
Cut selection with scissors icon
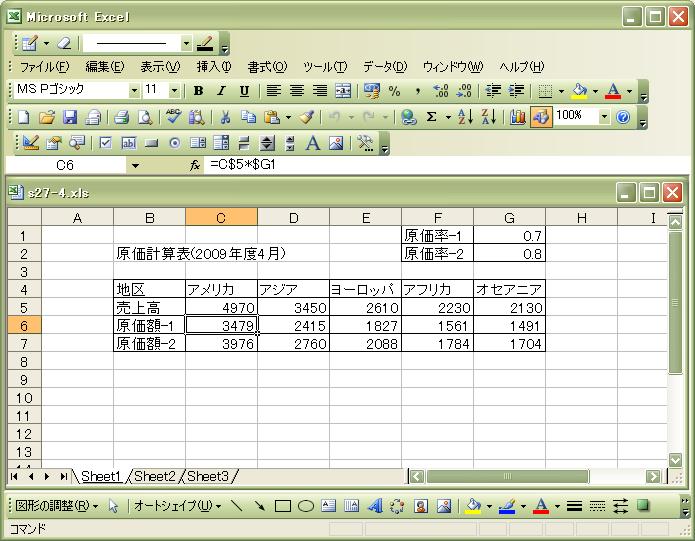click(x=225, y=117)
